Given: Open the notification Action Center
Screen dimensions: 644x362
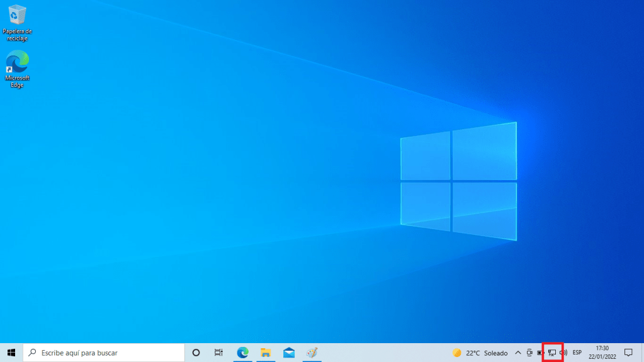Looking at the screenshot, I should click(628, 353).
